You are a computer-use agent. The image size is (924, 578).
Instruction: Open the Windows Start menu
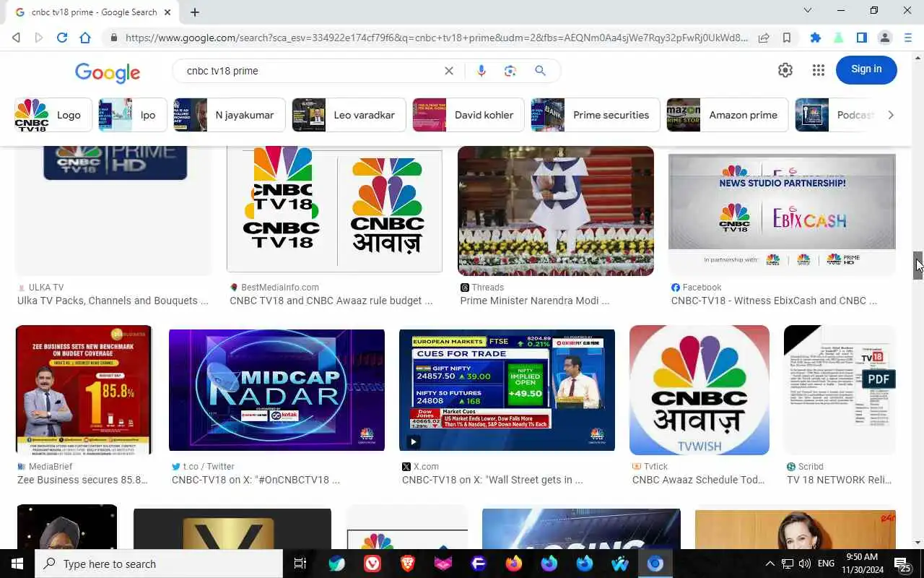pos(17,564)
